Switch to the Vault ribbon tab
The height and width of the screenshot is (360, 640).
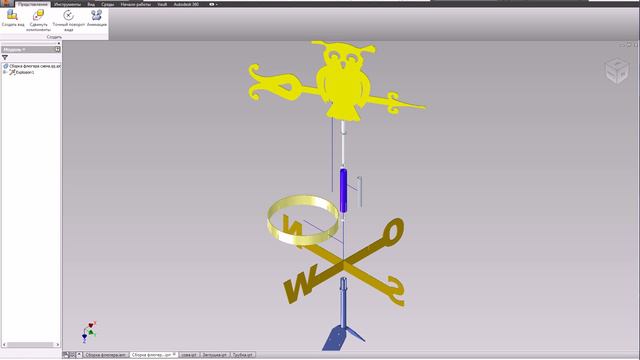tap(162, 4)
